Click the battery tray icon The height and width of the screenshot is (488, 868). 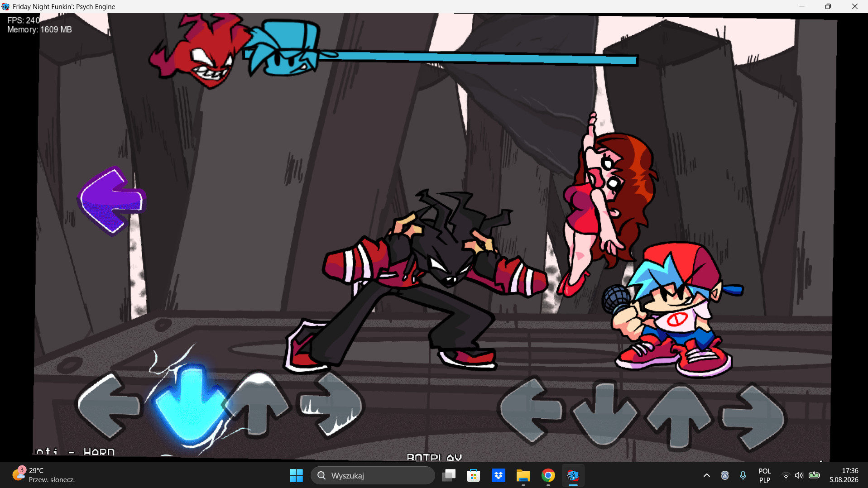point(815,475)
